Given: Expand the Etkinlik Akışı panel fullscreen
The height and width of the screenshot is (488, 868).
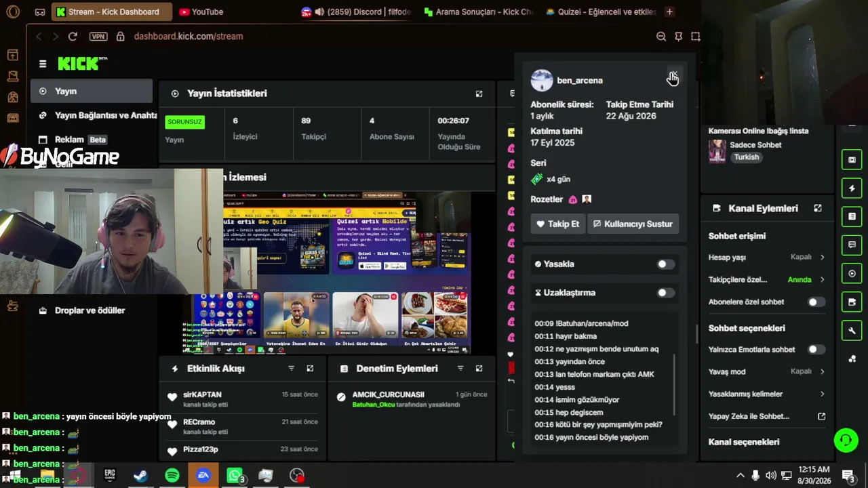Looking at the screenshot, I should coord(310,369).
